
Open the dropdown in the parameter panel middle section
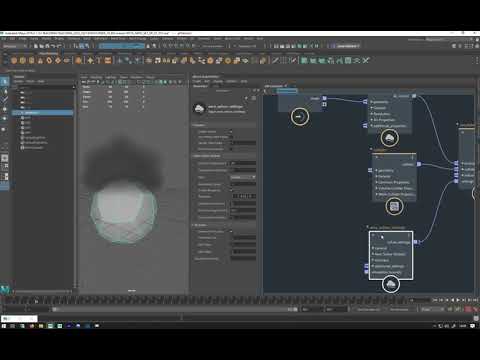tap(243, 177)
